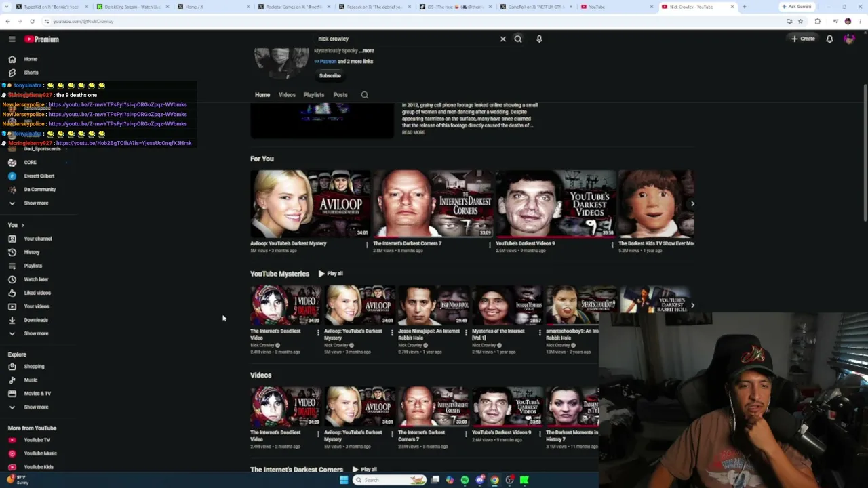Open Spotify from taskbar

pos(465,480)
